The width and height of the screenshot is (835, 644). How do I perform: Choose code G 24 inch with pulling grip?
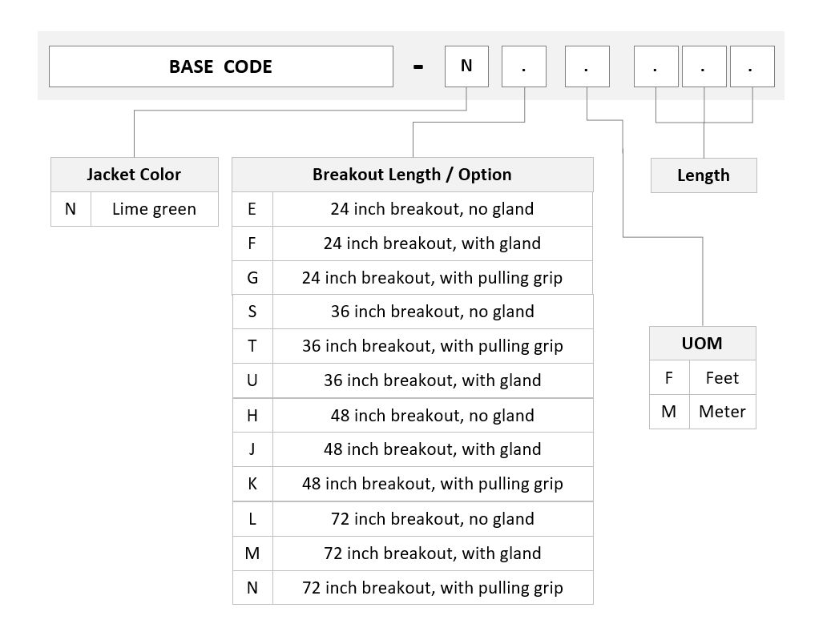[x=413, y=278]
